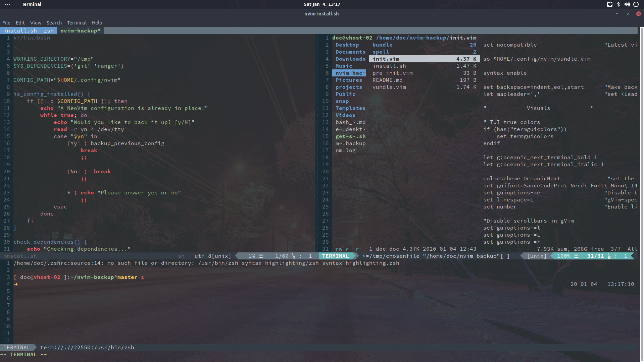Click the Bluetooth icon in top bar
644x362 pixels.
point(618,4)
